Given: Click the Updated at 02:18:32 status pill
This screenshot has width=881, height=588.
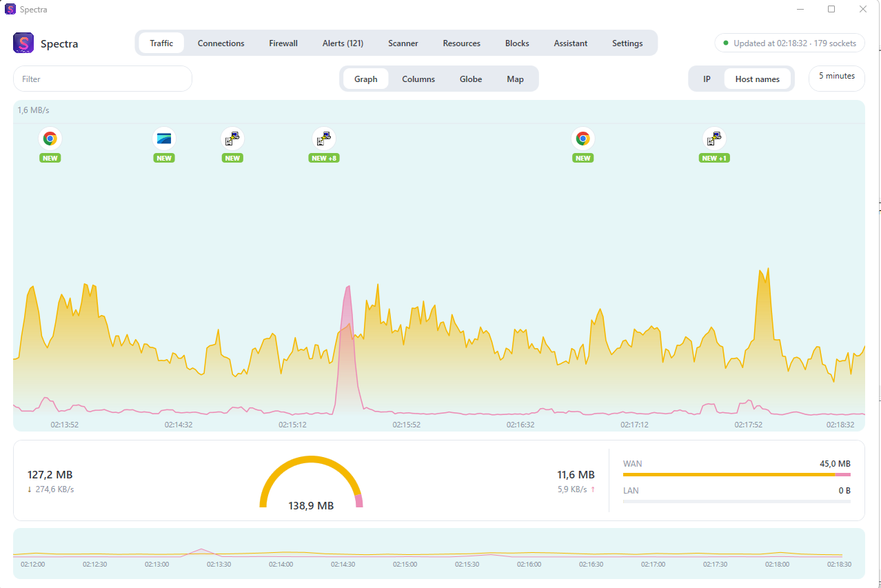Looking at the screenshot, I should (x=790, y=43).
